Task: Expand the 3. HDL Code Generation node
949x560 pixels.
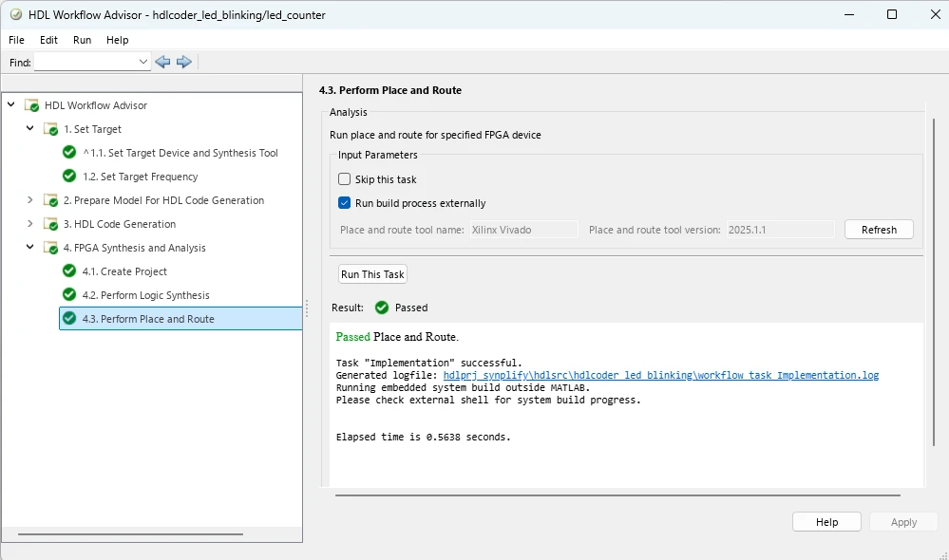Action: 29,223
